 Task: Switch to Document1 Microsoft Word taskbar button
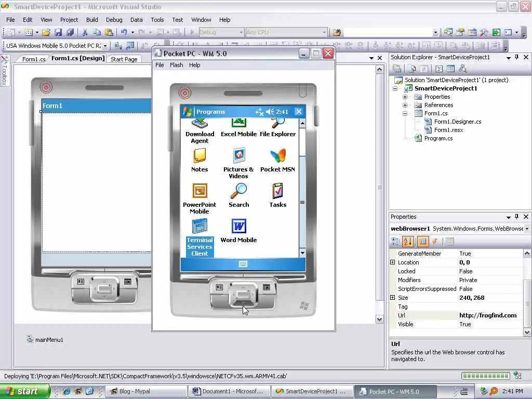coord(229,392)
